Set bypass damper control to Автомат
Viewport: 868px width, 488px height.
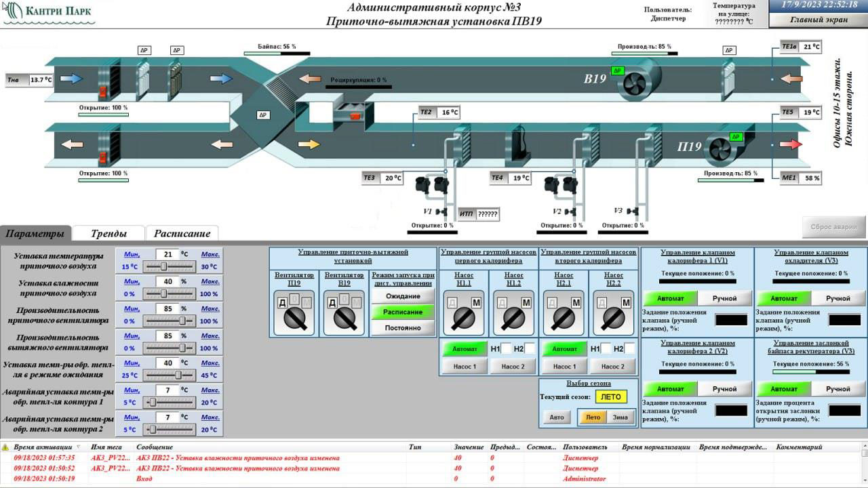pos(783,389)
